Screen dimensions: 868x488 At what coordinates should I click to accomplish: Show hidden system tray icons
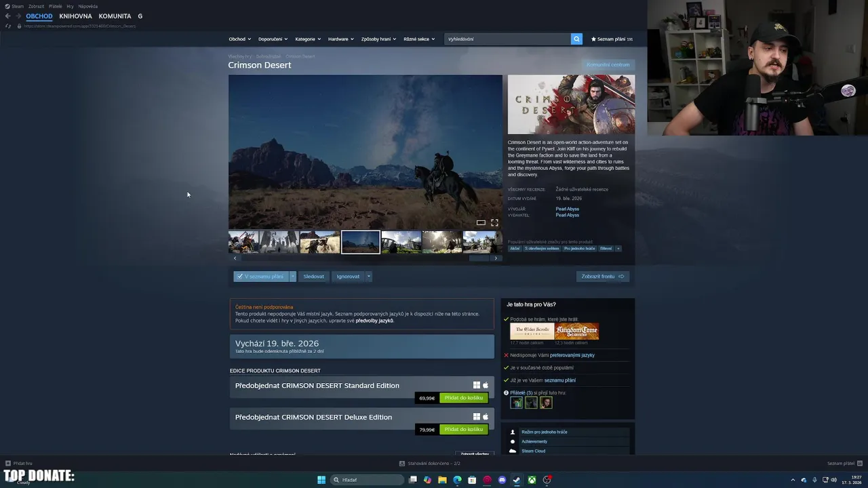coord(793,480)
